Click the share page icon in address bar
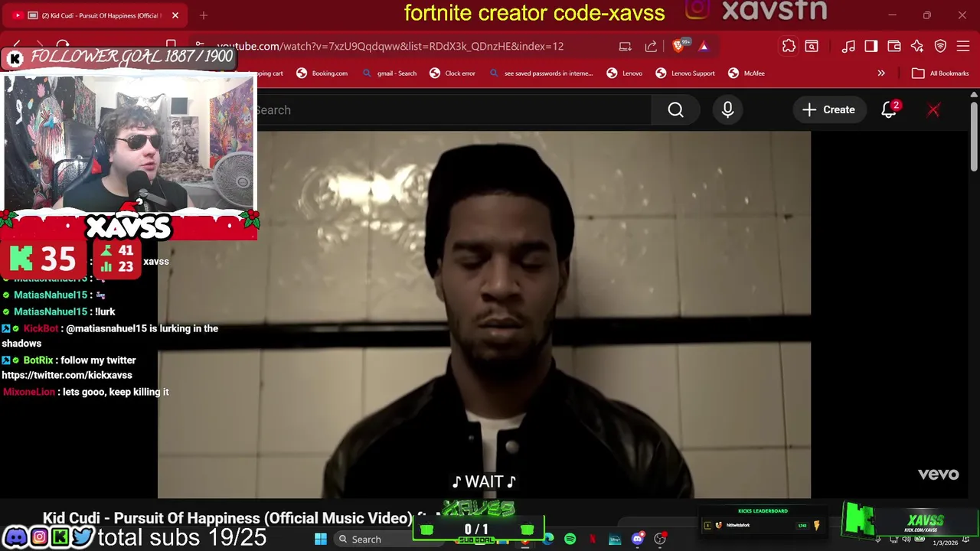This screenshot has height=551, width=980. click(651, 46)
